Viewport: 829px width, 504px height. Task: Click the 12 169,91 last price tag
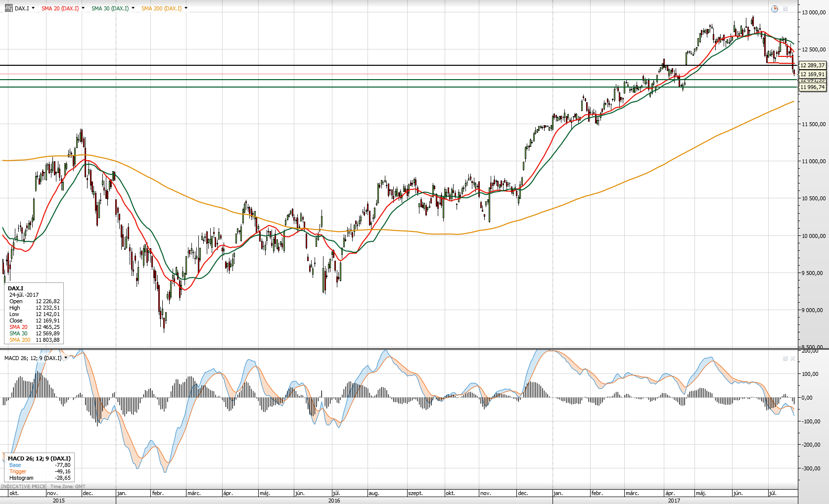[x=813, y=74]
